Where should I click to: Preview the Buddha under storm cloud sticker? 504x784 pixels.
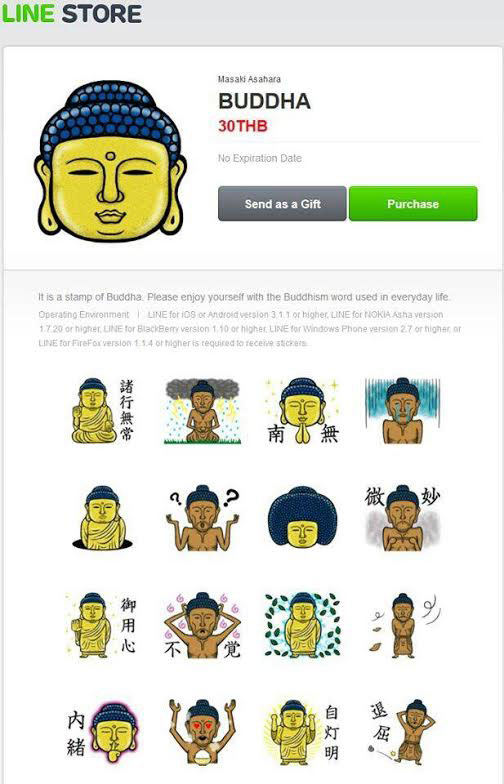tap(202, 411)
